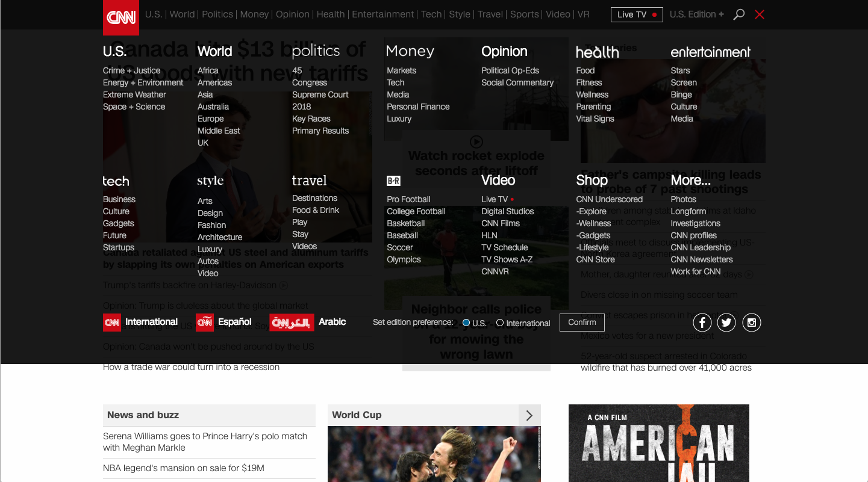Open the Personal Finance link

click(x=418, y=107)
